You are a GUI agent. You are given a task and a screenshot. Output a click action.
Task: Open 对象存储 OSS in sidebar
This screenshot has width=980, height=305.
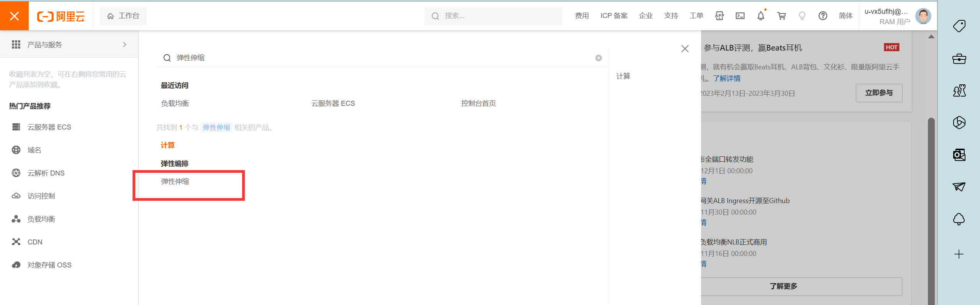[49, 265]
